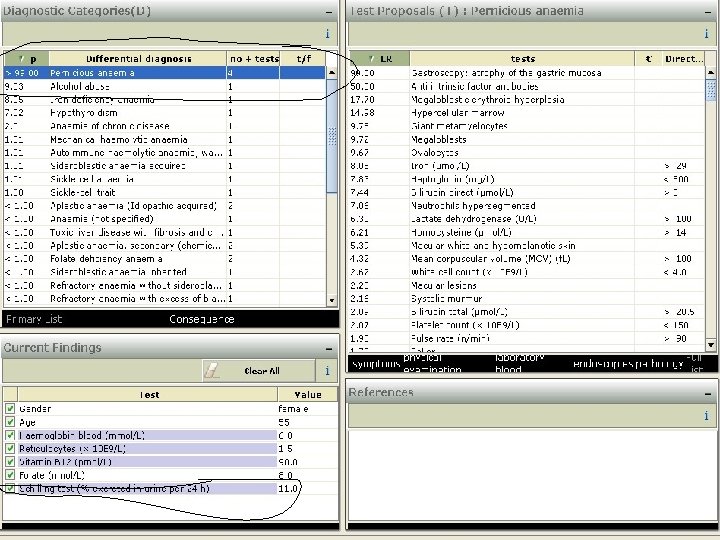Select Lactate dehydrogenase (U/L) test row

tap(527, 219)
